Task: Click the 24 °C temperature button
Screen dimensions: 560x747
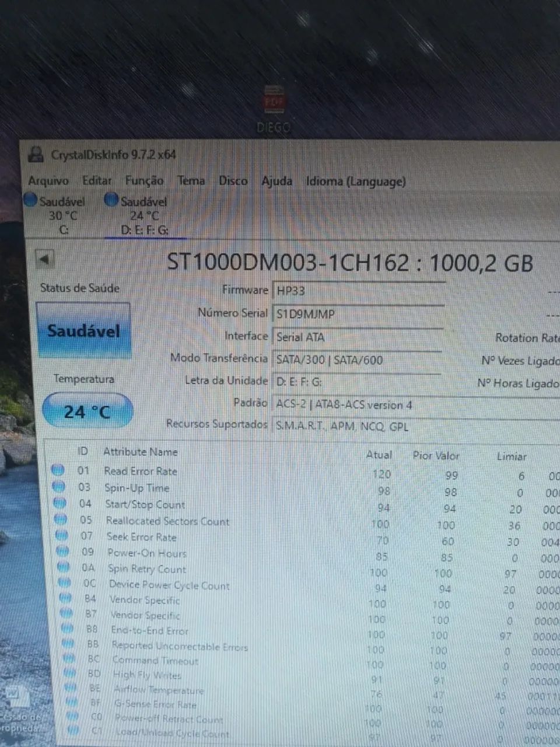Action: pos(87,411)
